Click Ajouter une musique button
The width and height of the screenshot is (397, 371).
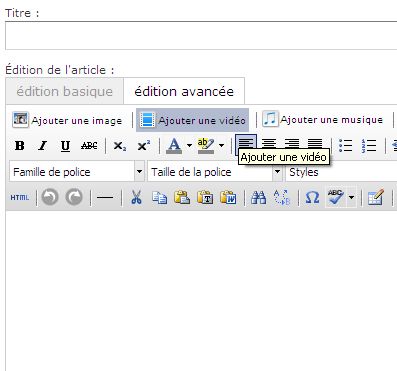323,119
